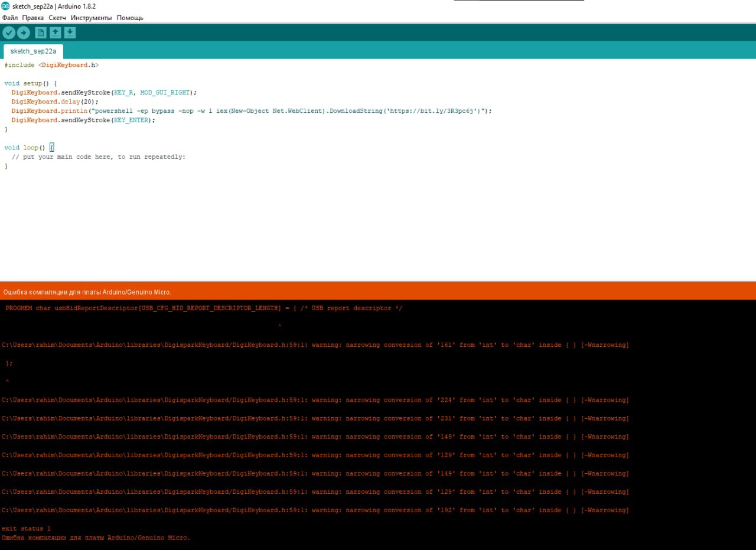Click the sendKeyStroke(KEY_R, MOD_GUI_RIGHT) line

[x=104, y=93]
